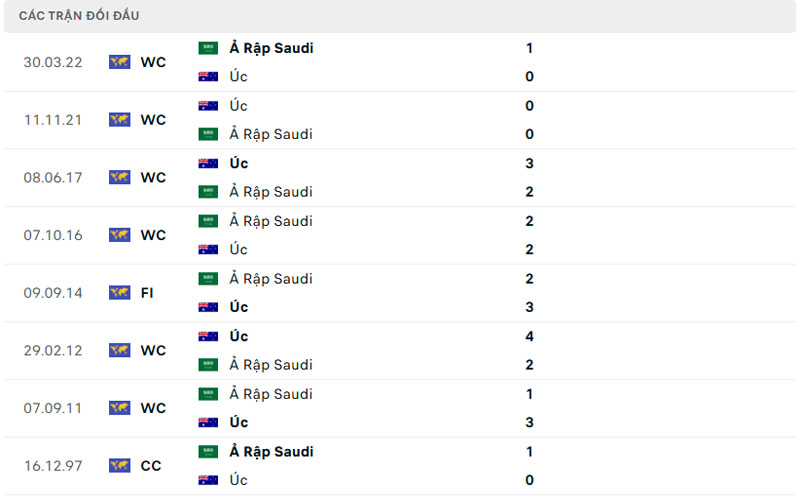Click Australia flag in 30.03.22 match
The width and height of the screenshot is (800, 500).
pos(208,76)
